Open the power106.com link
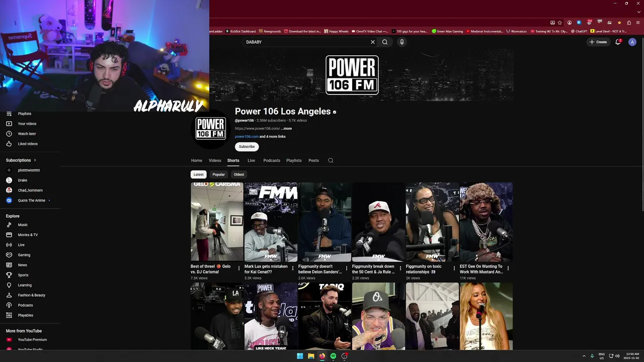 (x=247, y=137)
